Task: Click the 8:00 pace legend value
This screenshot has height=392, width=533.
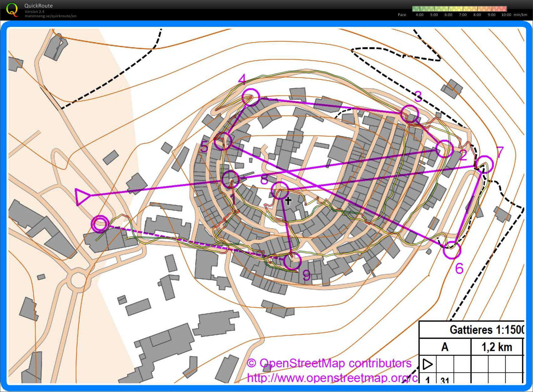Action: click(x=477, y=15)
